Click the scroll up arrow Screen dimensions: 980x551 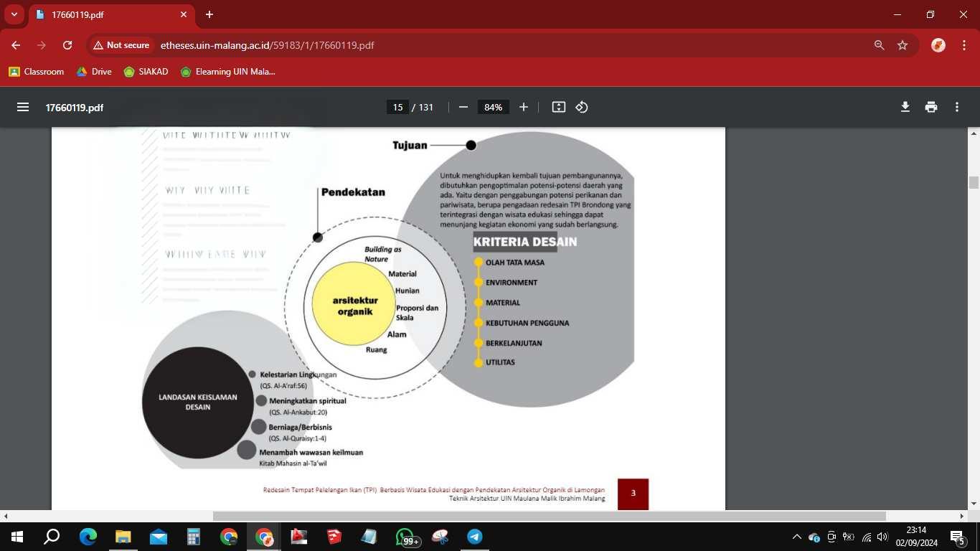coord(974,133)
